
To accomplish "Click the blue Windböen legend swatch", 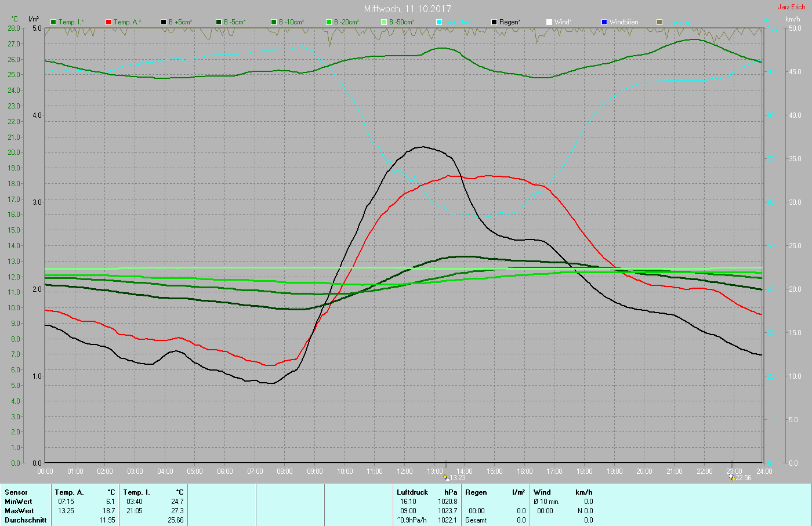I will [x=604, y=22].
